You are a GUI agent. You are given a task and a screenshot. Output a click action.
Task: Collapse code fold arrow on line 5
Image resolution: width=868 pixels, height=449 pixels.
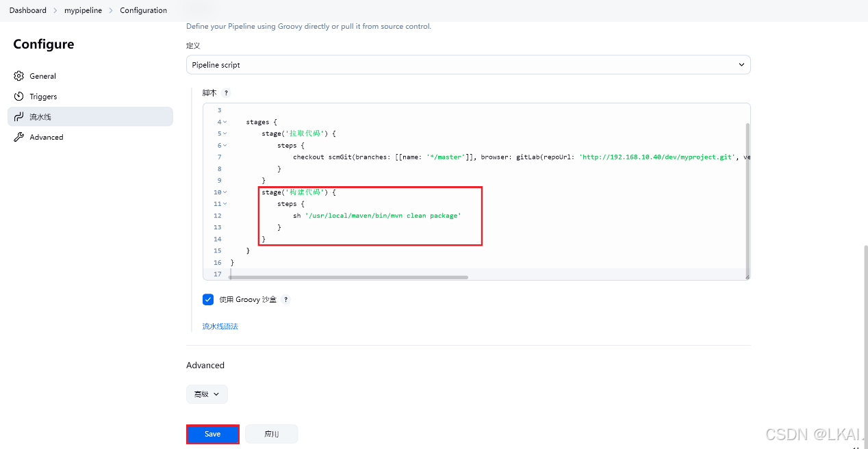tap(225, 134)
